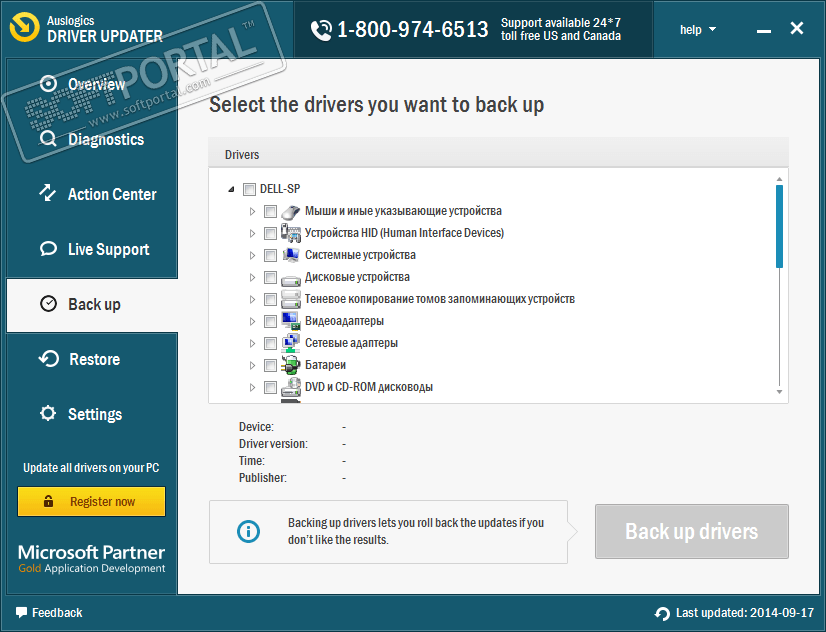This screenshot has height=632, width=826.
Task: Select the DELL-SP tree label
Action: [280, 189]
